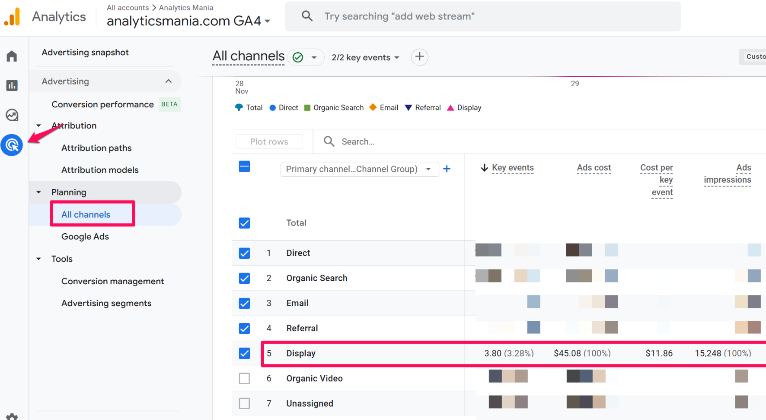
Task: Open the Explore icon in left rail
Action: (12, 115)
